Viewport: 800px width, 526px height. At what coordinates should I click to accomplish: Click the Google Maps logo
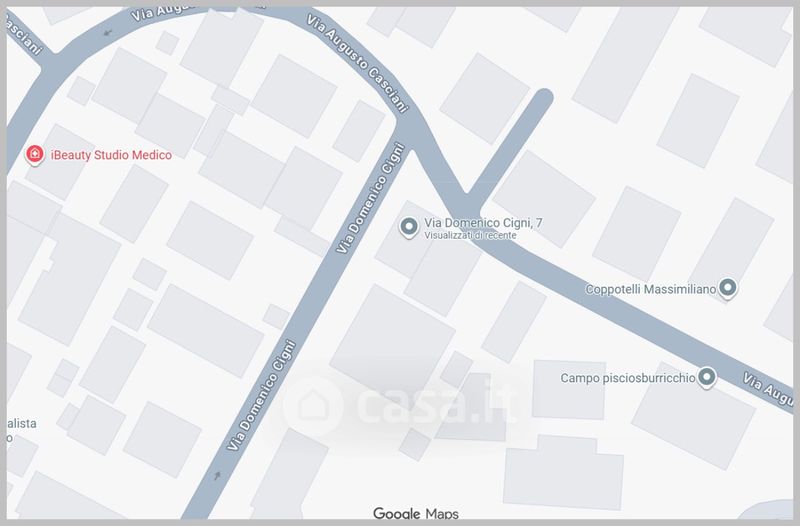coord(416,513)
